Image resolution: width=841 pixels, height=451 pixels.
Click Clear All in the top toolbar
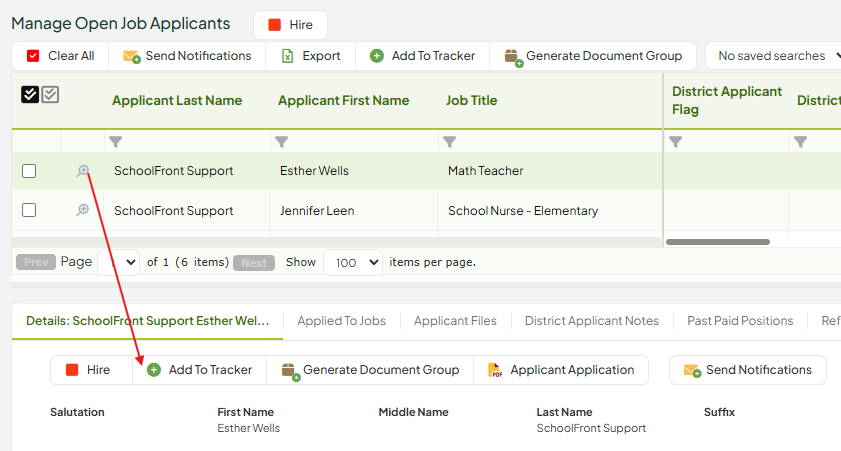[x=60, y=56]
